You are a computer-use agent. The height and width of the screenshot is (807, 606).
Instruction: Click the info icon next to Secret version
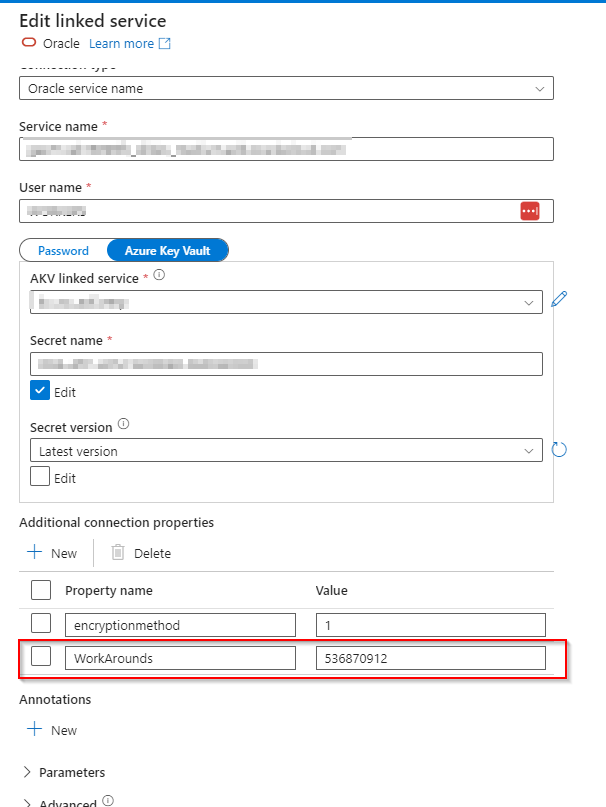[x=124, y=424]
